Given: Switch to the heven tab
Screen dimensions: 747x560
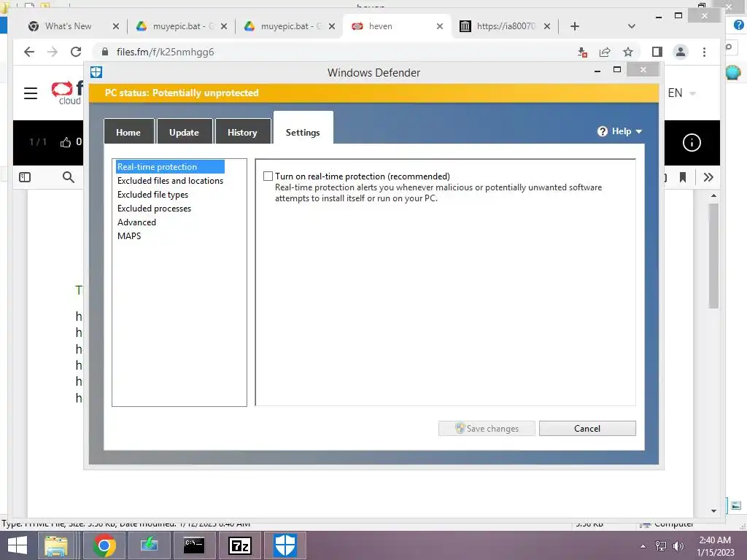Looking at the screenshot, I should (395, 26).
